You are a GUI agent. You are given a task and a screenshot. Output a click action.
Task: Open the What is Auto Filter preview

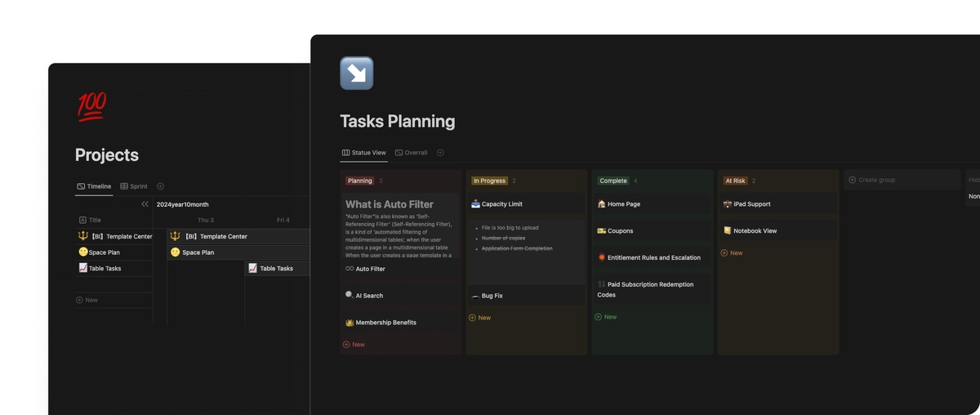(400, 226)
